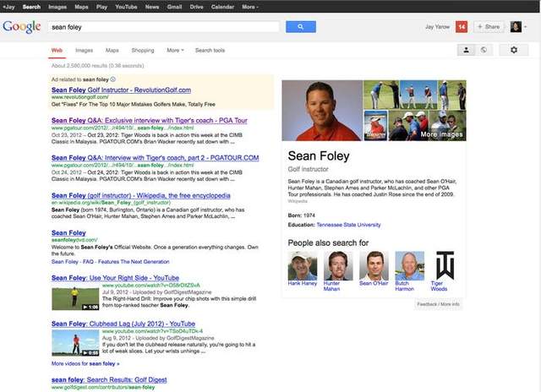The image size is (541, 392).
Task: Expand the account dropdown arrow beside the avatar
Action: pyautogui.click(x=528, y=27)
